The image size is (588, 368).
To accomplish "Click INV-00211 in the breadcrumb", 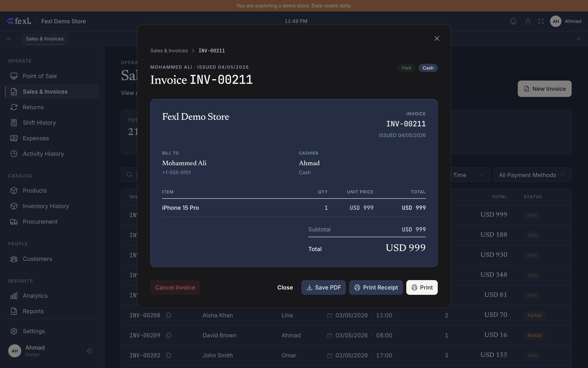I will (x=212, y=51).
